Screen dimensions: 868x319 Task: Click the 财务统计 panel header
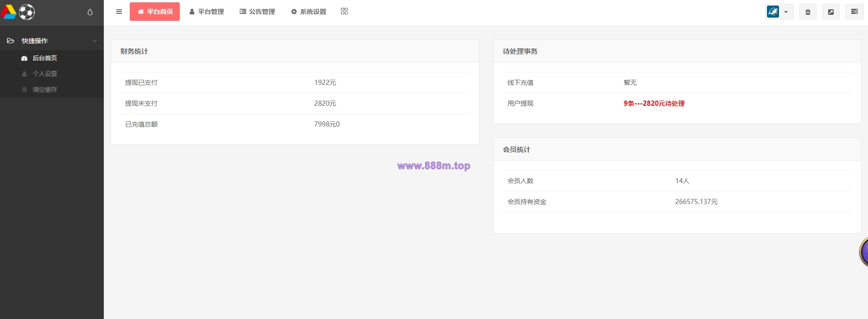pos(295,51)
